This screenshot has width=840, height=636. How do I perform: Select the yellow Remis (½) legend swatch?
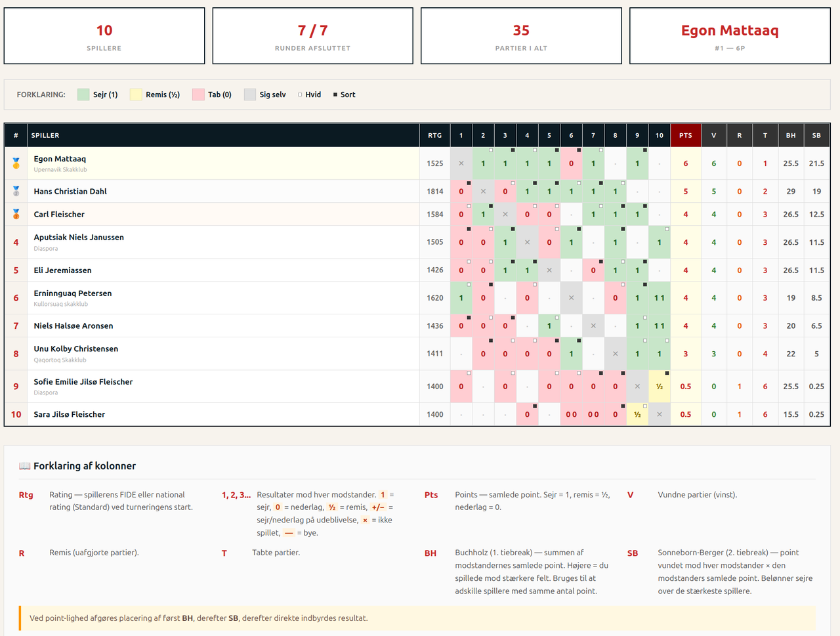[x=136, y=95]
